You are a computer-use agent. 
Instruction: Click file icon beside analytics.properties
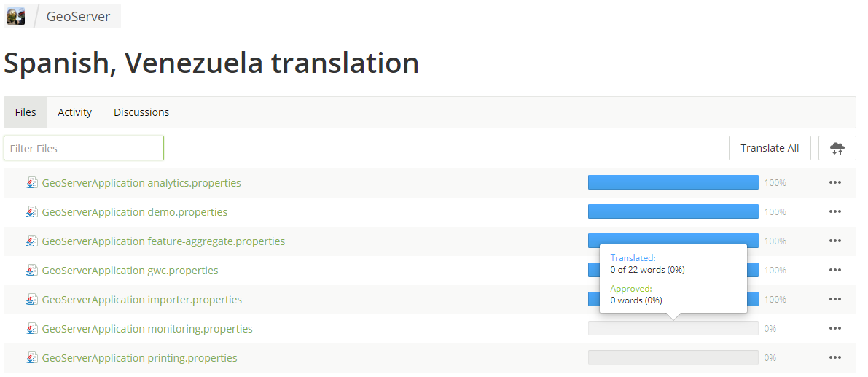coord(32,183)
